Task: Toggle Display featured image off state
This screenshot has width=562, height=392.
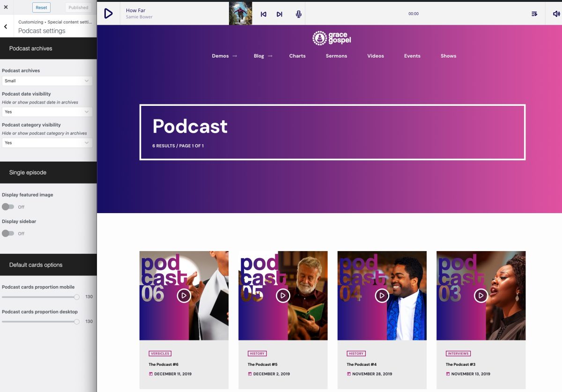Action: [x=8, y=207]
